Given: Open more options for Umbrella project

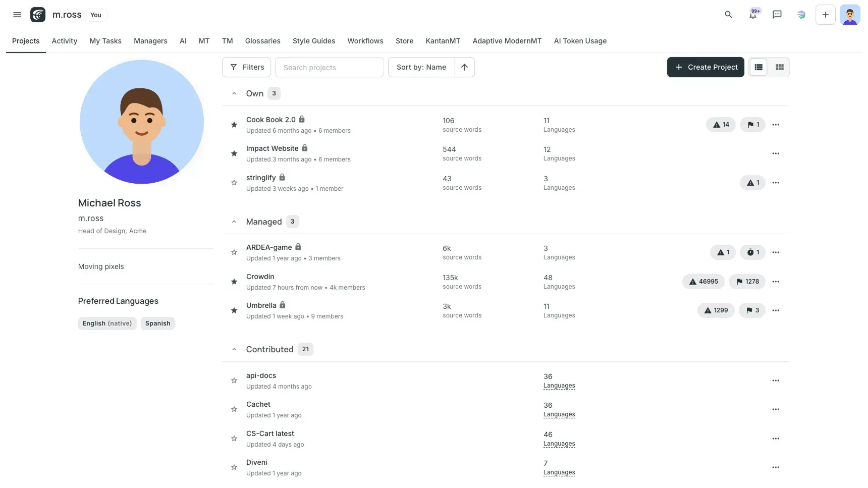Looking at the screenshot, I should point(776,310).
